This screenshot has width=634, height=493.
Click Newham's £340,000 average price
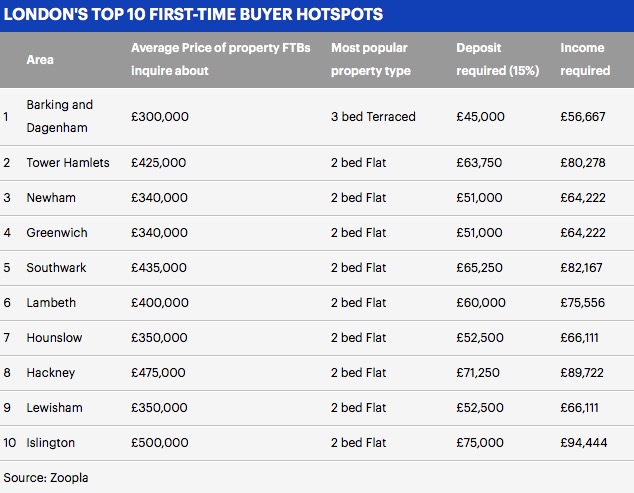click(159, 198)
